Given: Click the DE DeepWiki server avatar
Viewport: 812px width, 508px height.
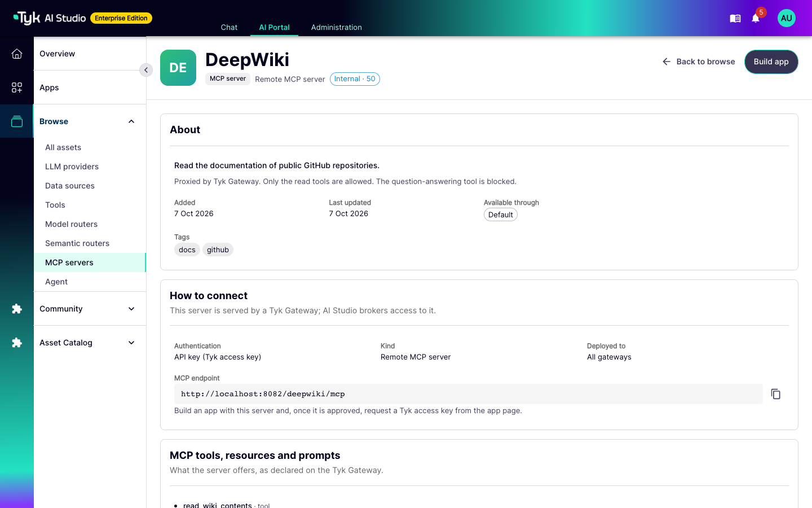Looking at the screenshot, I should point(178,68).
